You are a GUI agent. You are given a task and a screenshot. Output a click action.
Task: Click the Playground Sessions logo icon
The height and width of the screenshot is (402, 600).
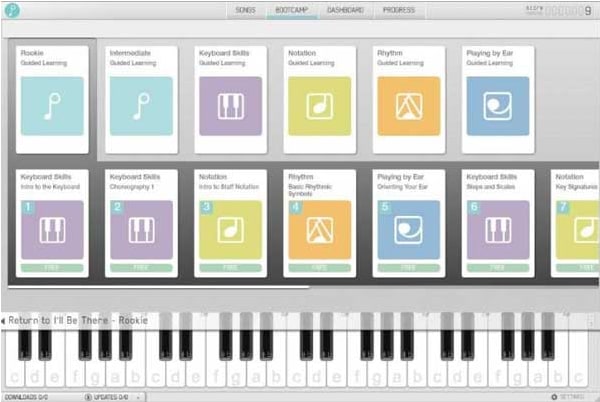tap(12, 10)
